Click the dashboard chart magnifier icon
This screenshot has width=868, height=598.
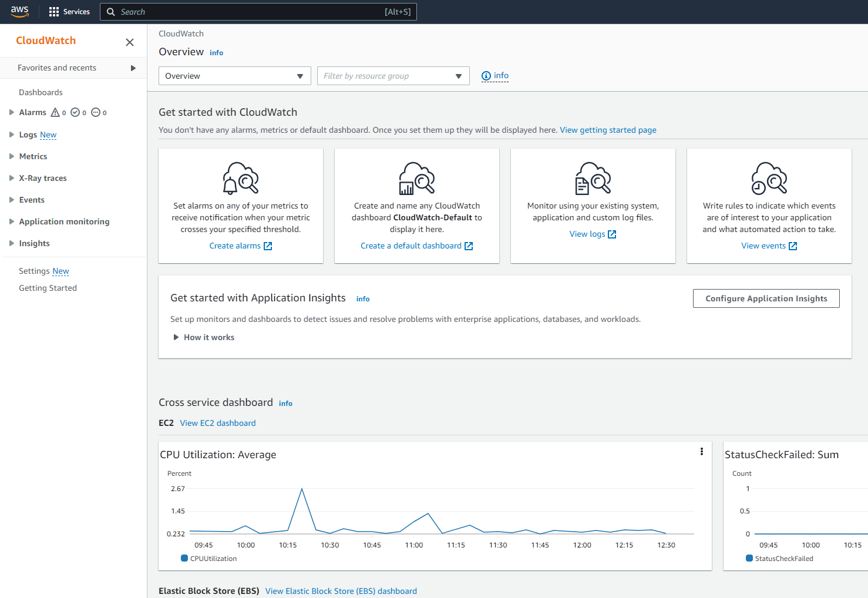click(417, 178)
